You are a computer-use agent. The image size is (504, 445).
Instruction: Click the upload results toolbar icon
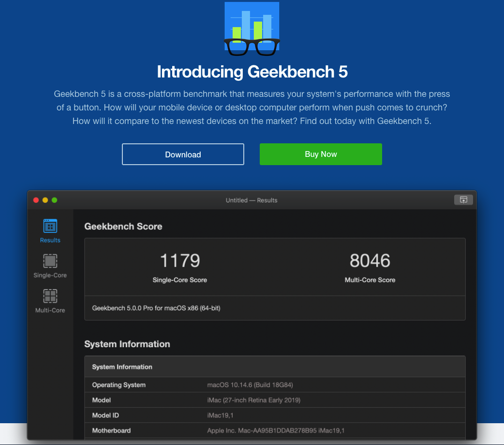point(463,200)
